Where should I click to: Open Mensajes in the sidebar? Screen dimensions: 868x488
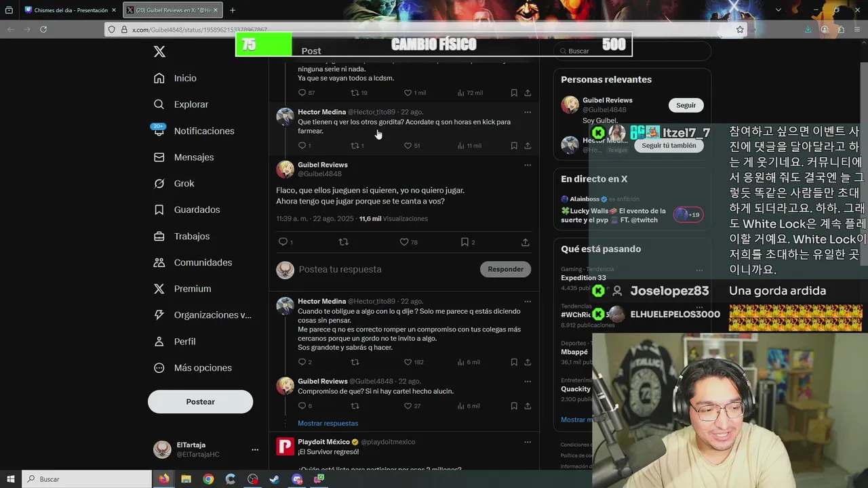tap(184, 157)
